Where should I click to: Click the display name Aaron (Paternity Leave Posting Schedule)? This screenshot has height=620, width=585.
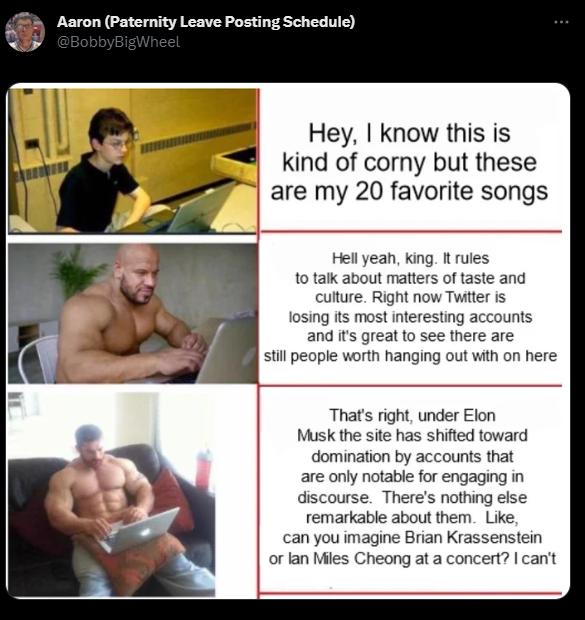pyautogui.click(x=206, y=22)
